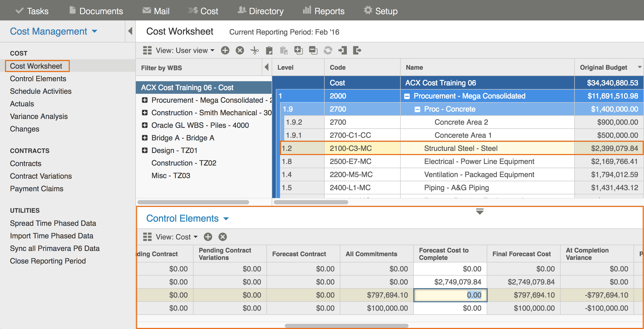The image size is (644, 329).
Task: Click the refresh icon in worksheet toolbar
Action: pyautogui.click(x=328, y=50)
